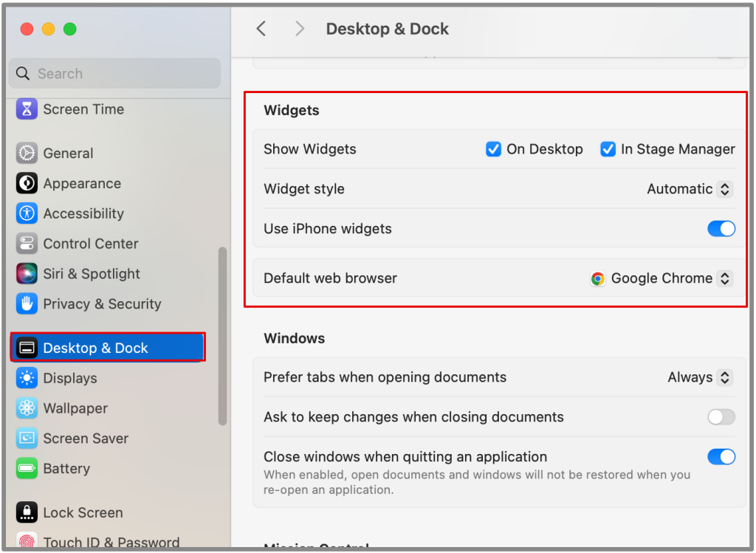The image size is (756, 553).
Task: Click the Search input field
Action: click(x=114, y=73)
